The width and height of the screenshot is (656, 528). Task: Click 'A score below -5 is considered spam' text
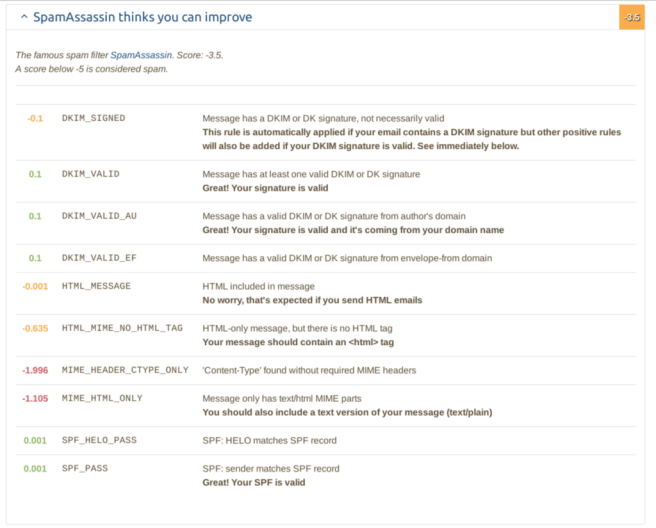[x=91, y=69]
